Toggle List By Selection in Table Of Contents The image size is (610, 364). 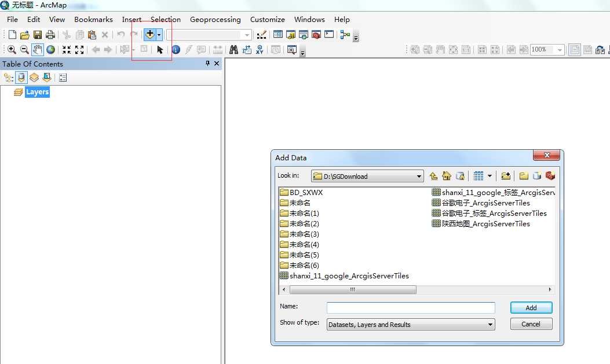(47, 78)
